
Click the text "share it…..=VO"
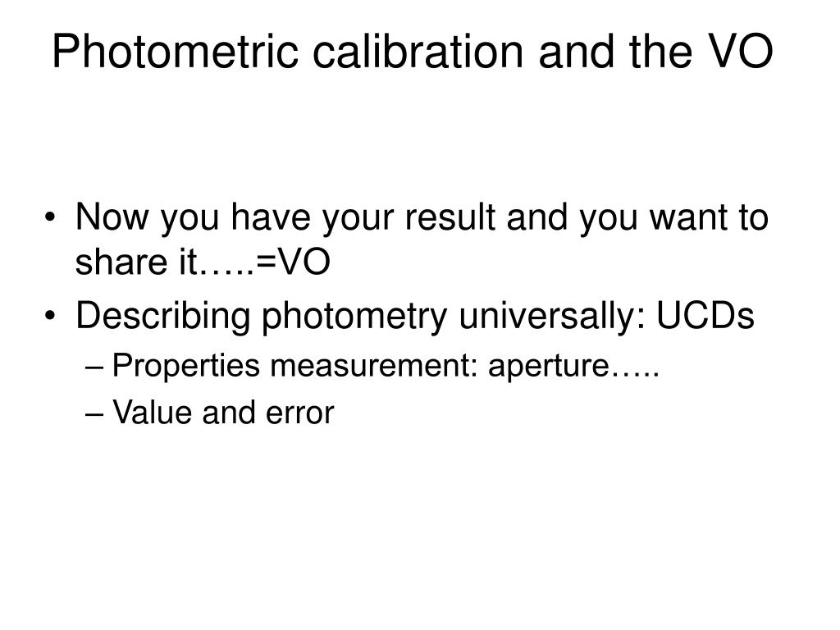[x=203, y=262]
